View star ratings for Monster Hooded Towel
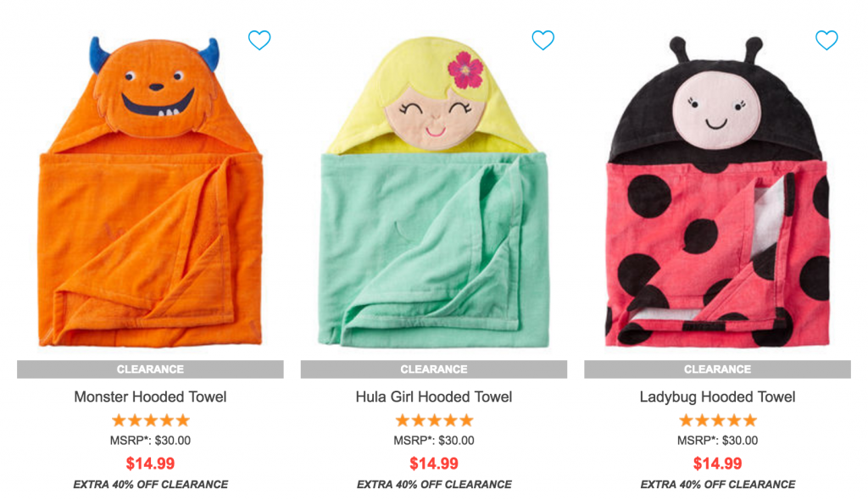Screen dimensions: 868x500 151,421
